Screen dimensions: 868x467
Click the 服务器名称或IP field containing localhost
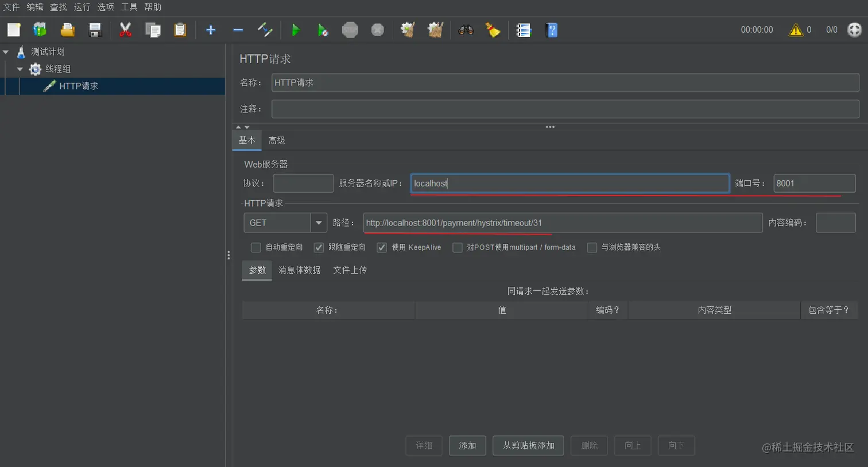click(x=570, y=183)
